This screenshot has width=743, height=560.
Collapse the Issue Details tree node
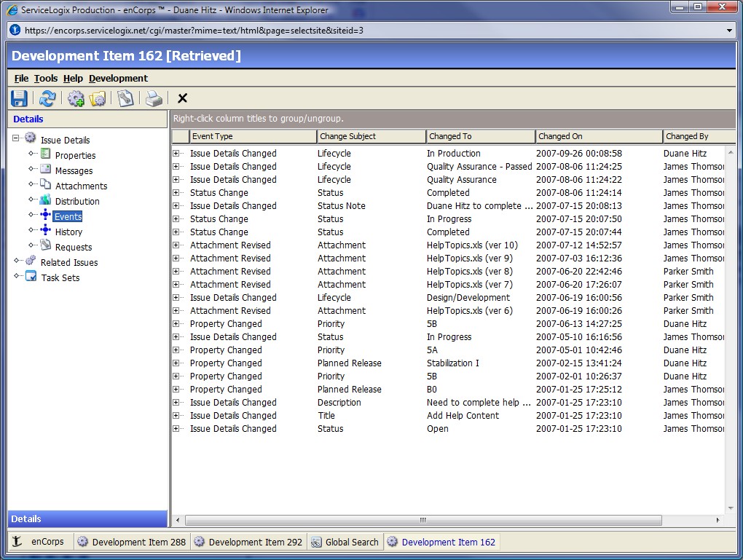point(15,138)
